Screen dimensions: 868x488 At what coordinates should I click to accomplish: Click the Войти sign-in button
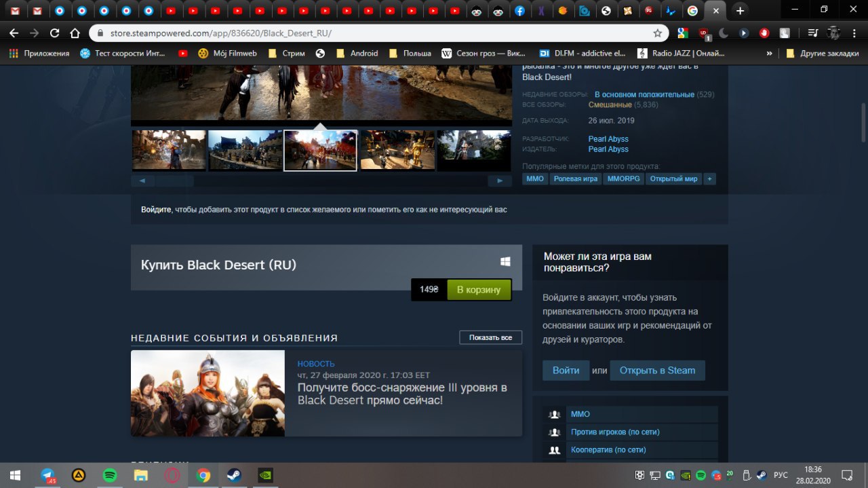[x=566, y=370]
